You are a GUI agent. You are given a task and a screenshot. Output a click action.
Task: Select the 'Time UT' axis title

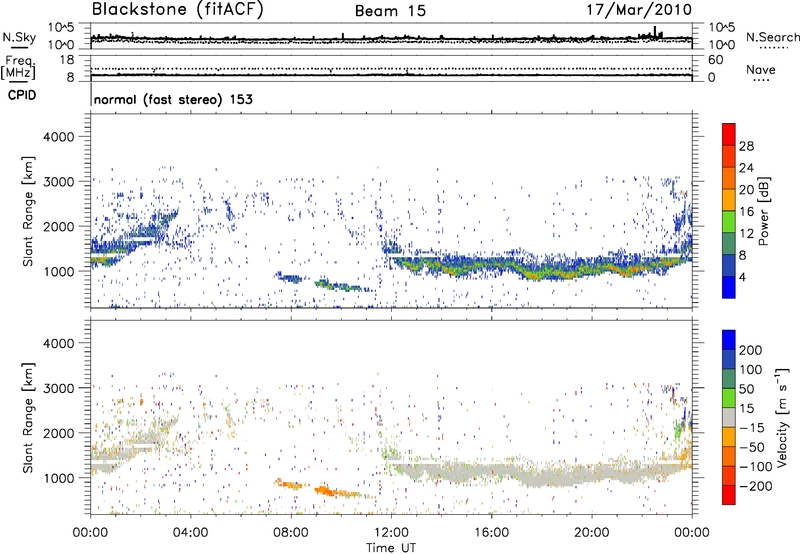point(391,548)
